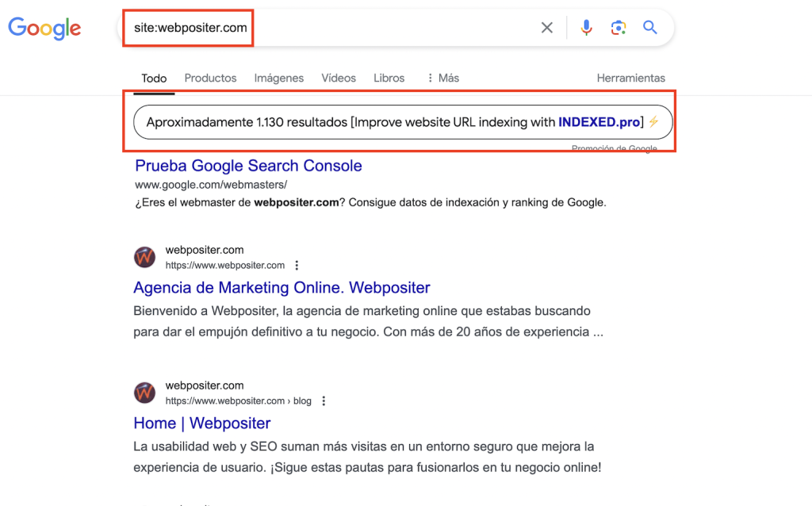Viewport: 812px width, 506px height.
Task: Open Google Lens image search icon
Action: tap(619, 28)
